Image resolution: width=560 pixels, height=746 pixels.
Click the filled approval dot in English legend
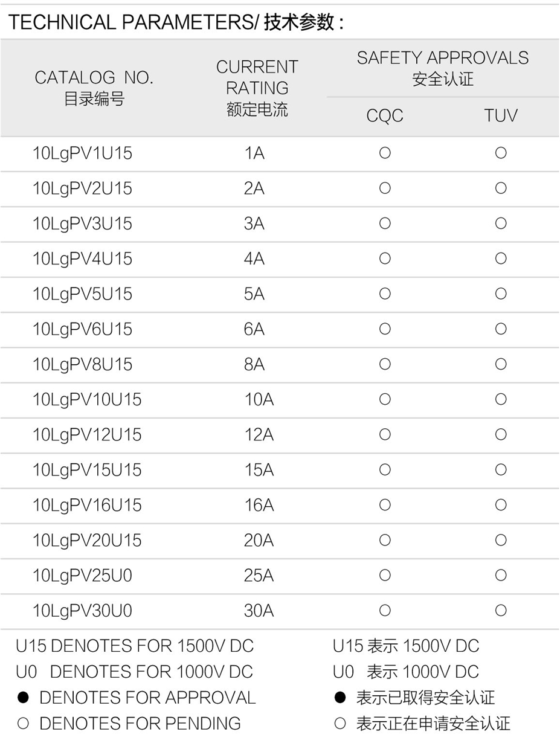tap(23, 698)
